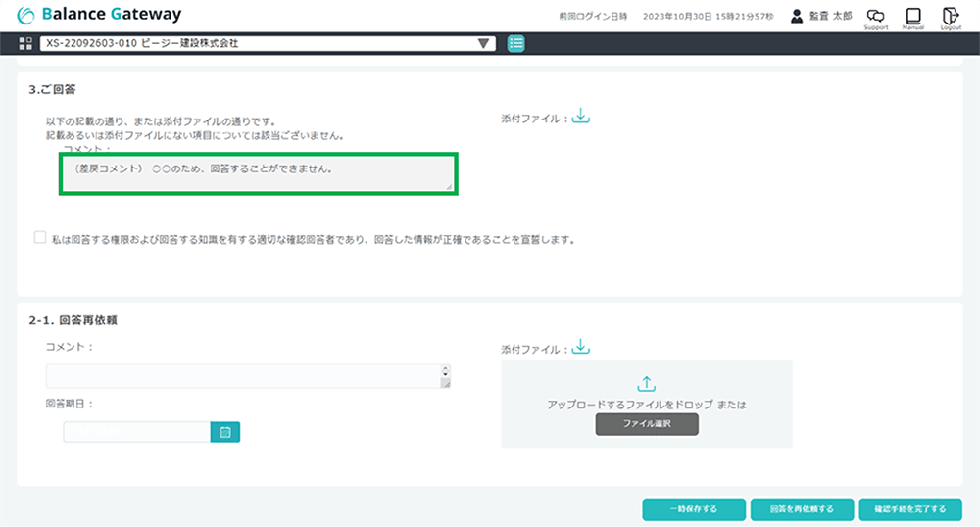The height and width of the screenshot is (527, 980).
Task: Open the Support chat icon
Action: click(x=876, y=17)
